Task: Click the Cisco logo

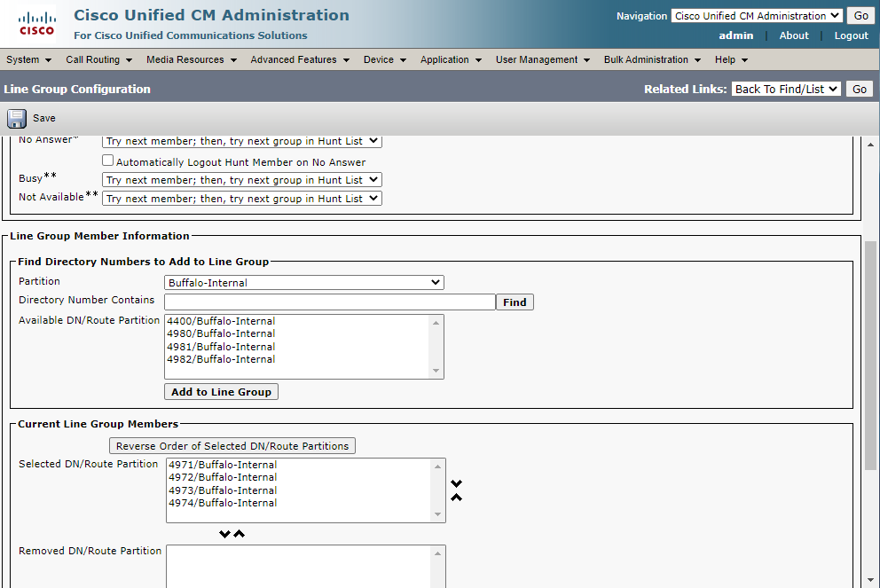Action: pos(37,24)
